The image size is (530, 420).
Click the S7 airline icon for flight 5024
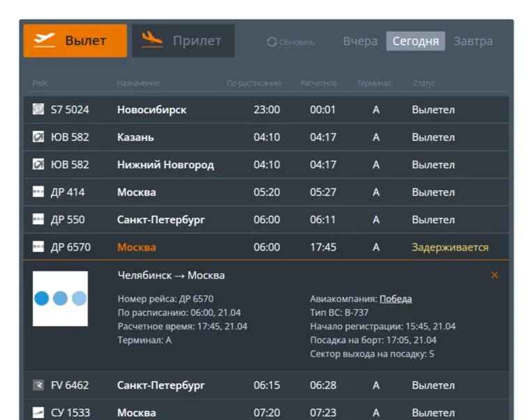pyautogui.click(x=38, y=110)
